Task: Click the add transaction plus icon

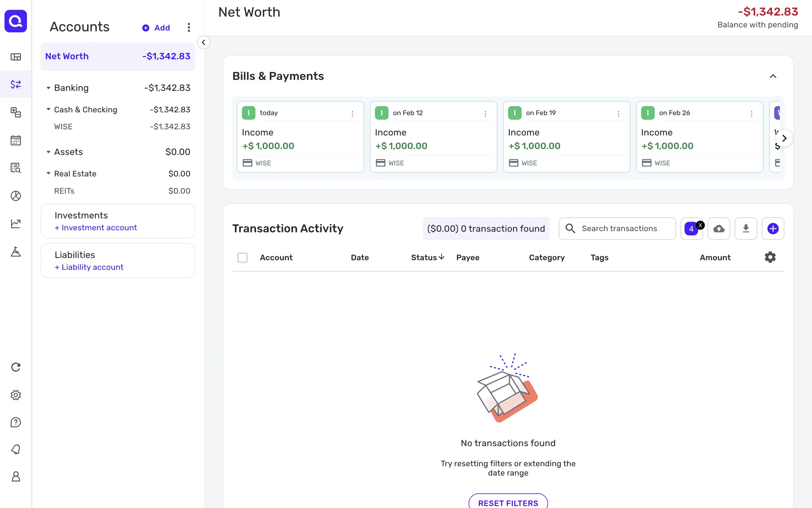Action: 773,229
